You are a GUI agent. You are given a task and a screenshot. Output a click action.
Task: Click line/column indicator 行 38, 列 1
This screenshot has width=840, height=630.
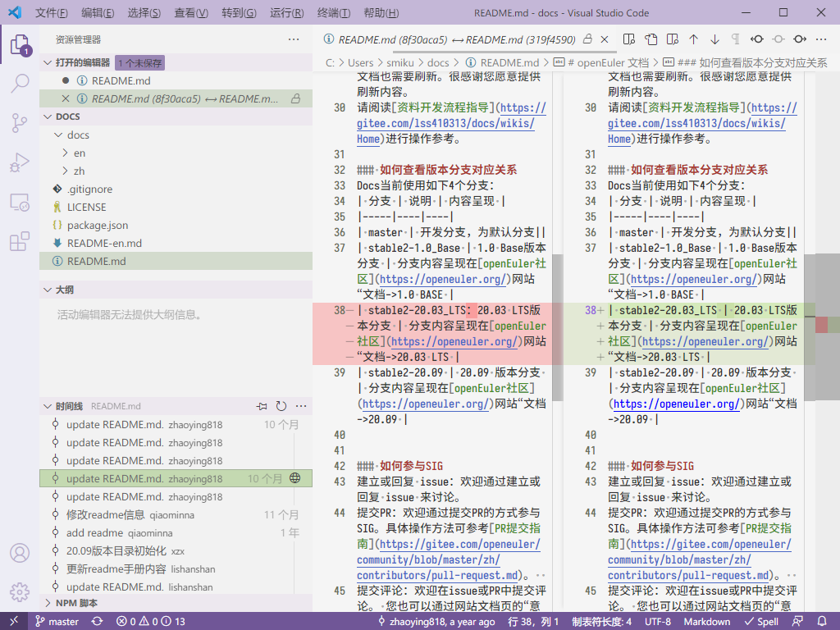point(532,622)
